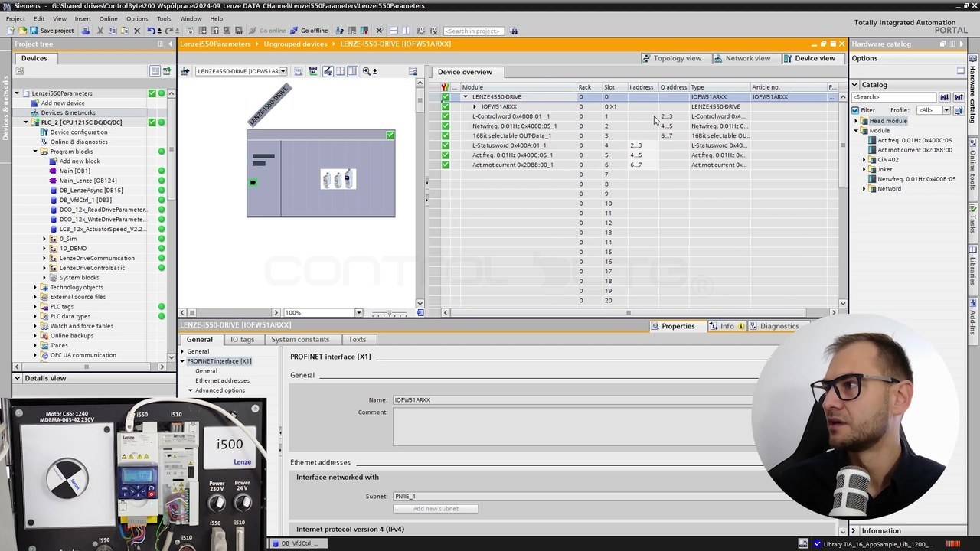The height and width of the screenshot is (551, 980).
Task: Switch to the System constants tab
Action: click(x=300, y=340)
